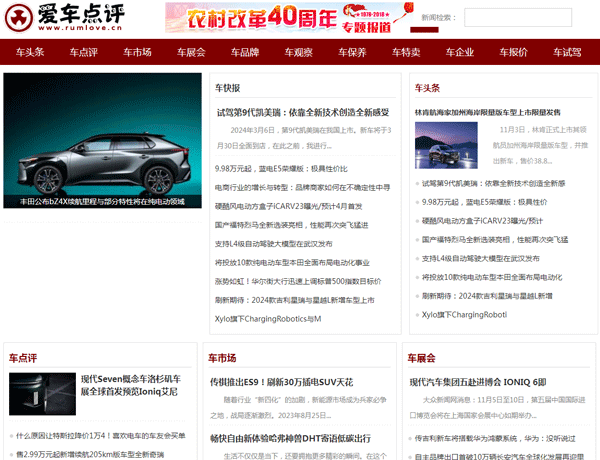Open 支持L4级自动驾驶 in 车头条 bullet list
This screenshot has height=460, width=600.
click(x=481, y=259)
